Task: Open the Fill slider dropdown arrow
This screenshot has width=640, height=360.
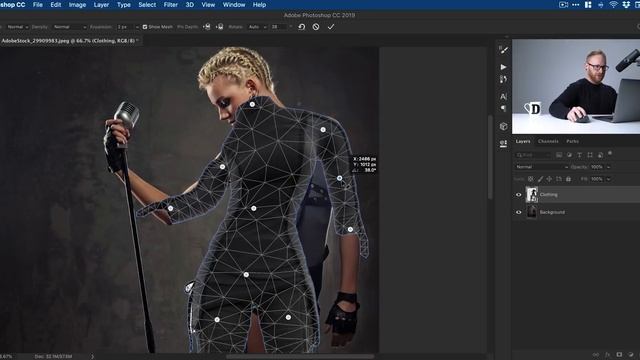Action: pos(609,179)
